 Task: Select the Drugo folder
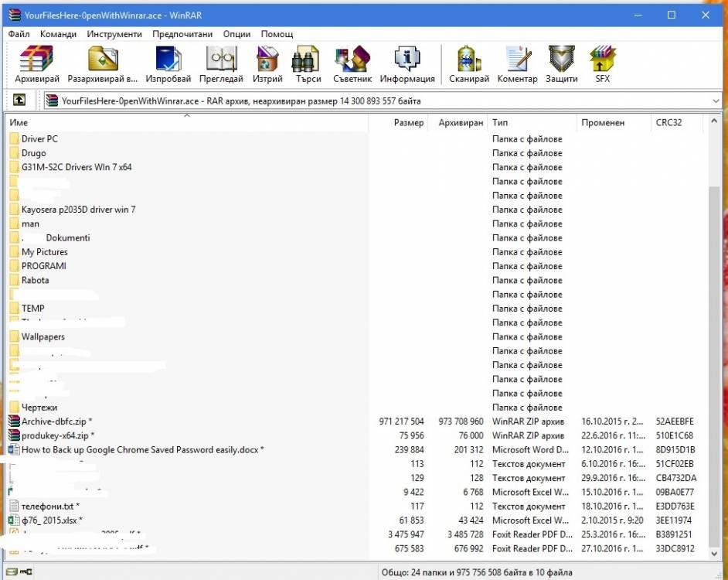[33, 153]
